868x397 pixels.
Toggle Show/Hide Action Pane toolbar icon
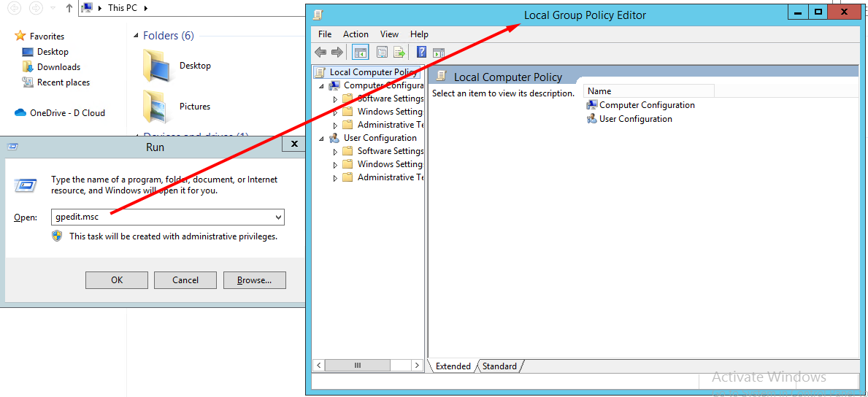tap(439, 52)
